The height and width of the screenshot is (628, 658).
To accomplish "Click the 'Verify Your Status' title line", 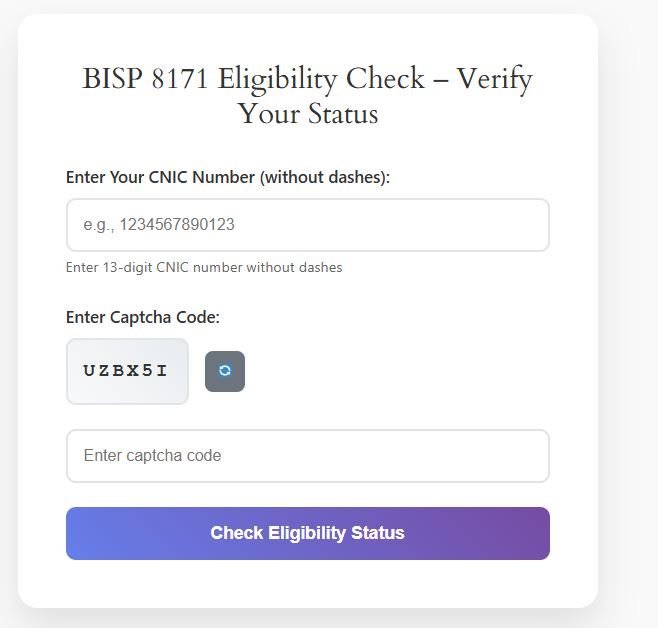I will [x=307, y=113].
